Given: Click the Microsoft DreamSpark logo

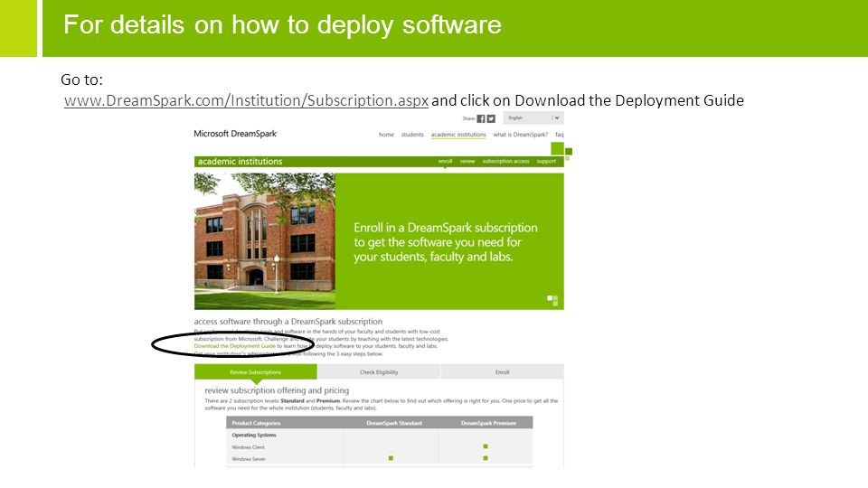Looking at the screenshot, I should click(x=235, y=134).
